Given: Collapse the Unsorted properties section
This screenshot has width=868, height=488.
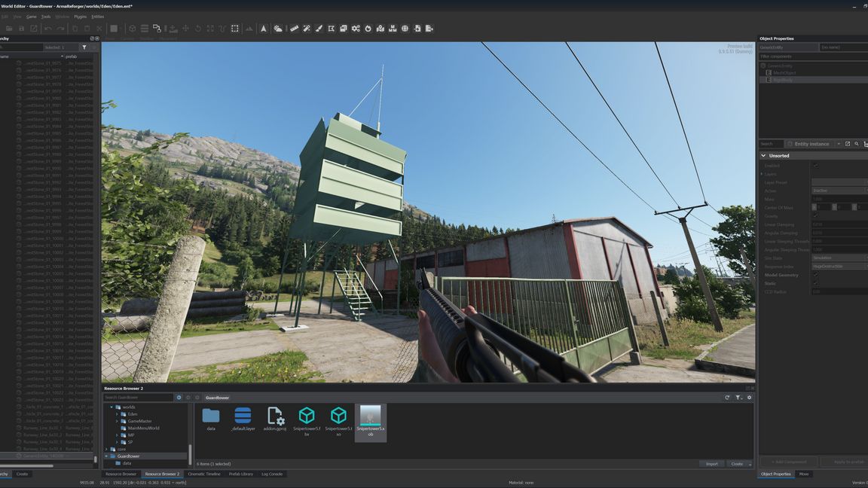Looking at the screenshot, I should pos(763,156).
